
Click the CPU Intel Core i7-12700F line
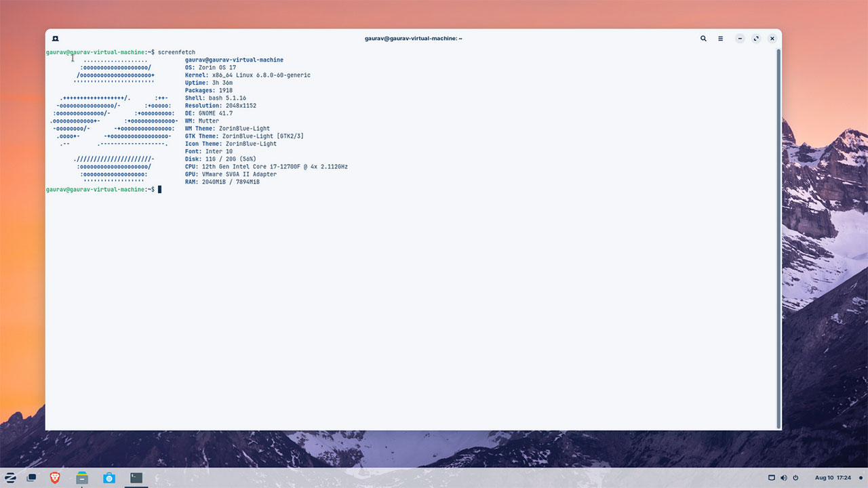click(266, 166)
